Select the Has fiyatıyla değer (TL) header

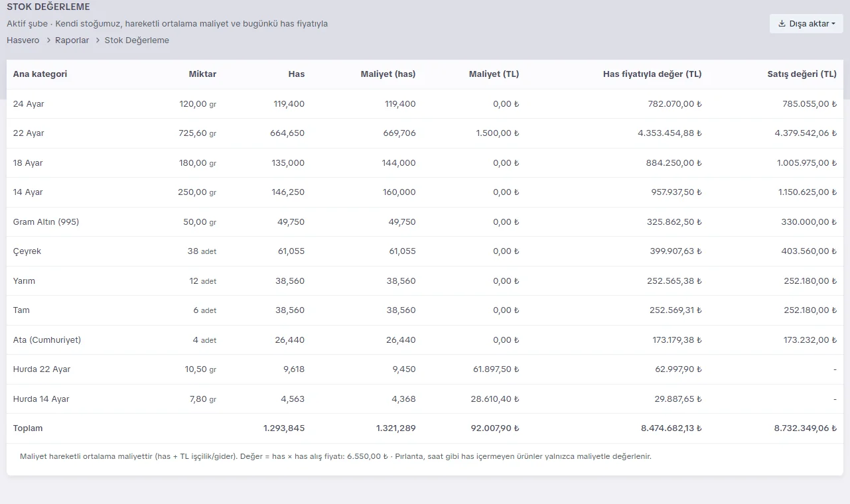[652, 74]
